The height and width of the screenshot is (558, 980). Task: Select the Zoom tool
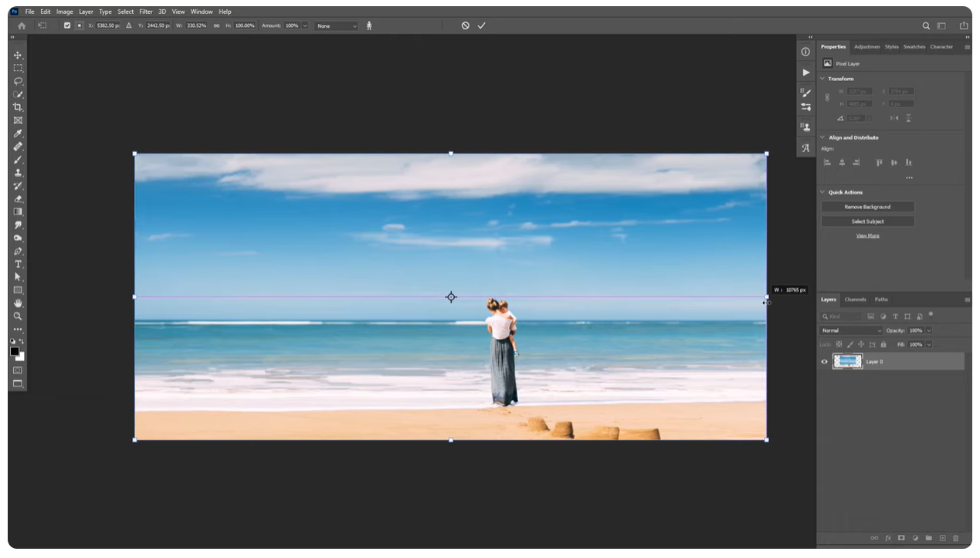click(18, 316)
